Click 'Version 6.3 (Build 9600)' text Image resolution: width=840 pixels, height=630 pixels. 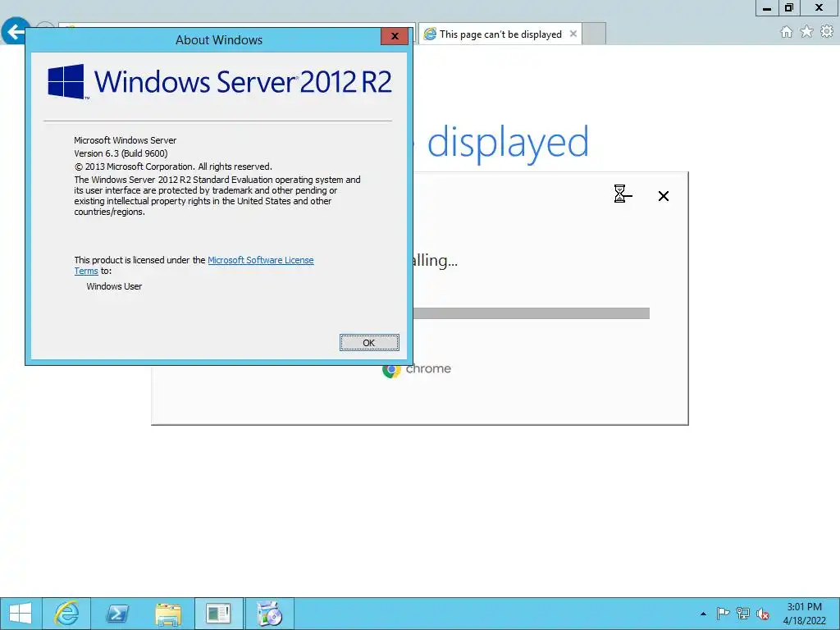point(121,153)
